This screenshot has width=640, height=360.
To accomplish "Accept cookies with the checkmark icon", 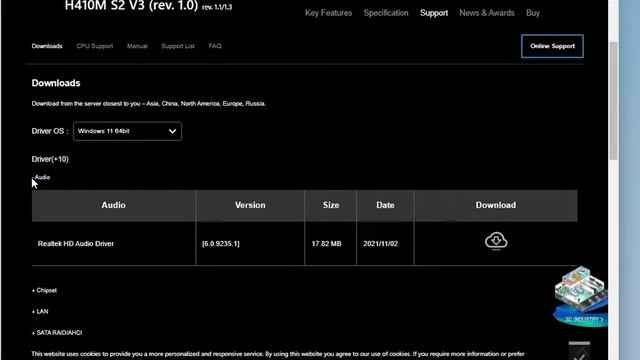I will click(579, 353).
